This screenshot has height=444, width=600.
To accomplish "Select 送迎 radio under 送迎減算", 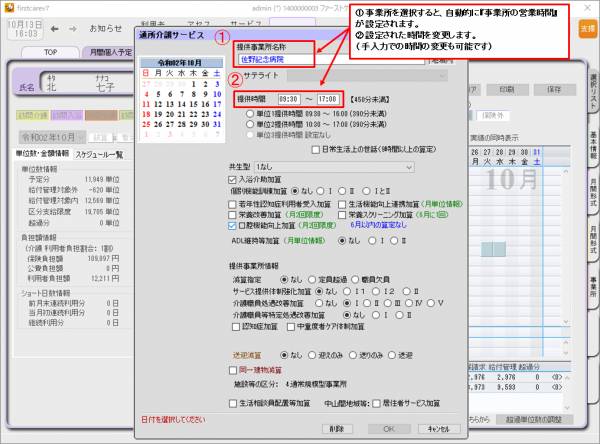I will pos(397,353).
